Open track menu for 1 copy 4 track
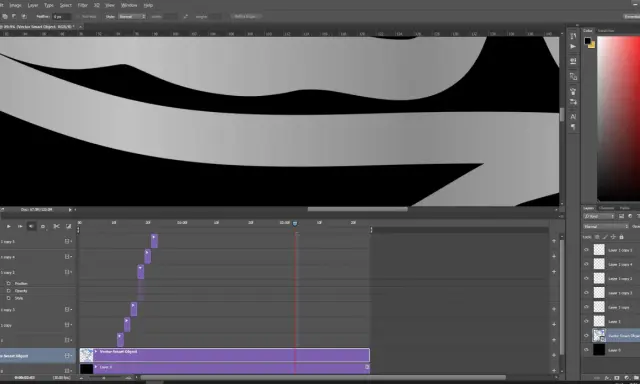 coord(68,257)
